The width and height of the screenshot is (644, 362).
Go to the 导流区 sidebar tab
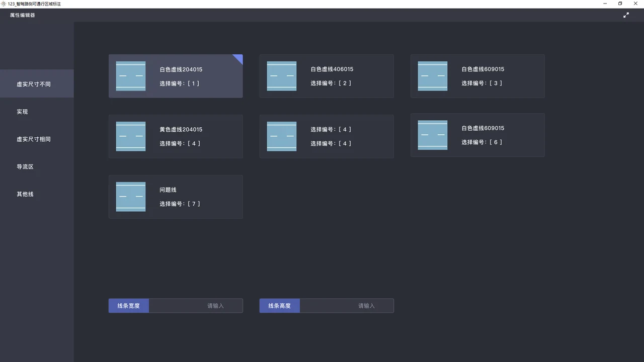[37, 166]
